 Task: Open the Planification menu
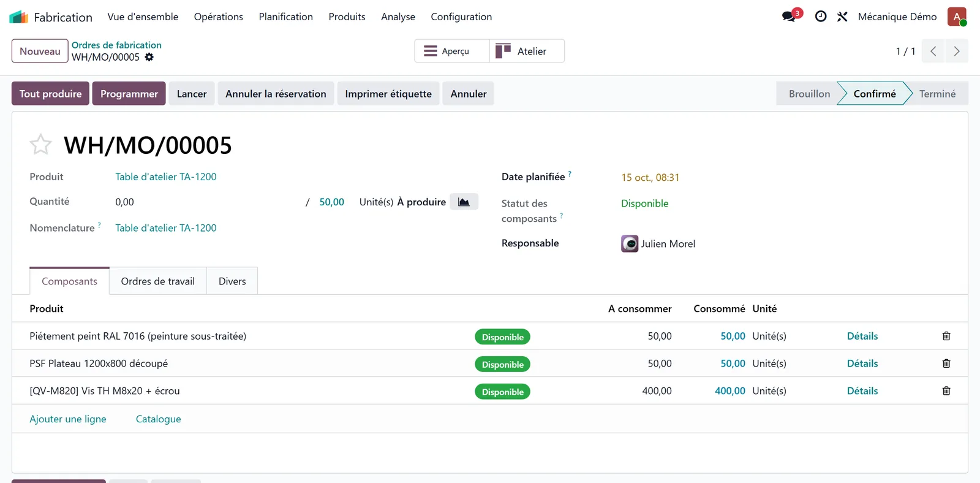point(286,17)
